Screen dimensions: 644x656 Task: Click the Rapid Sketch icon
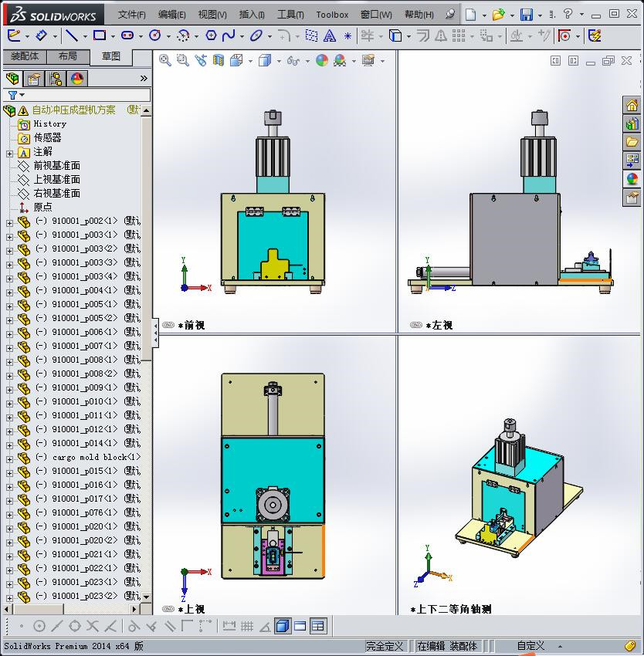click(595, 36)
